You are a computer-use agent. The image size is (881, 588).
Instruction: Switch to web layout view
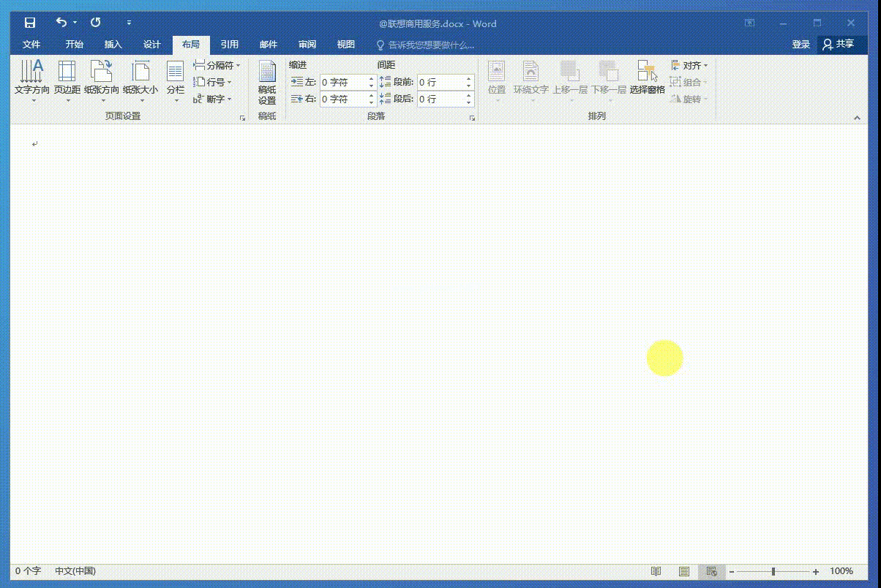pyautogui.click(x=711, y=571)
